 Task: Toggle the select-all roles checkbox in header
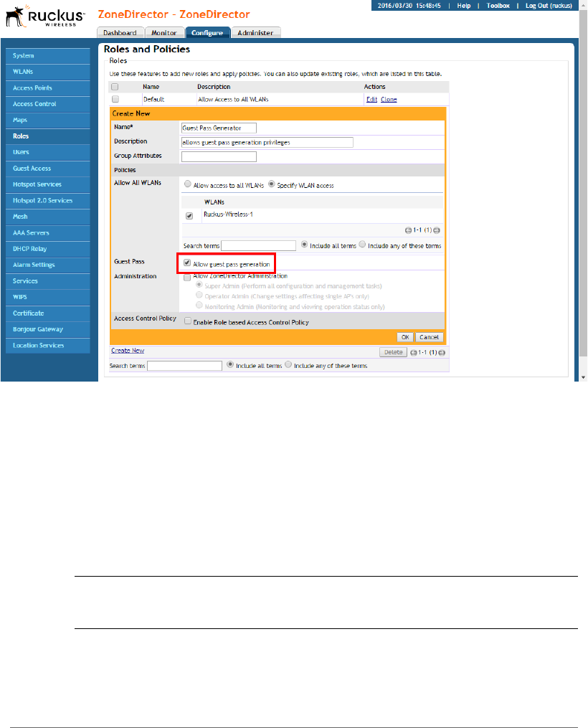pos(115,87)
